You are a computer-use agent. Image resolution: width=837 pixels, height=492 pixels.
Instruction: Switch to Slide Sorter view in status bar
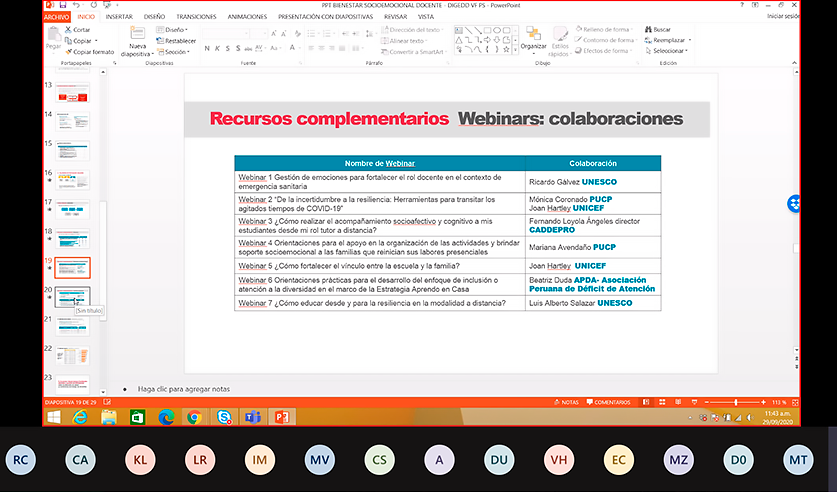662,402
